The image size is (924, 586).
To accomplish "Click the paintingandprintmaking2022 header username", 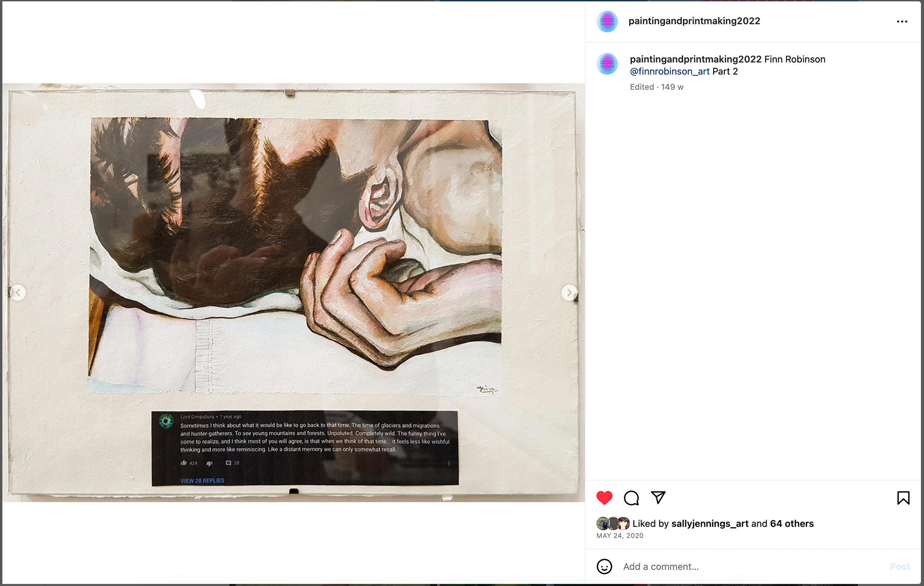I will tap(694, 21).
